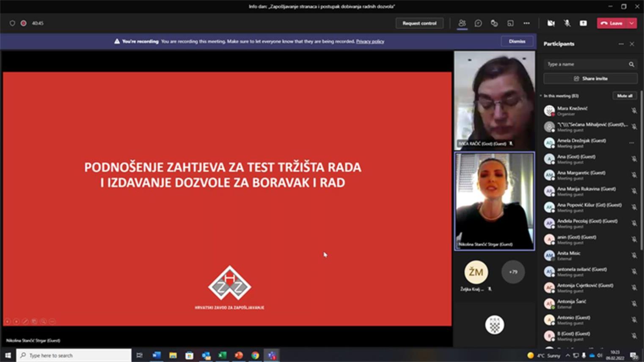644x362 pixels.
Task: Toggle mic icon for Ana (Gost)
Action: (634, 159)
